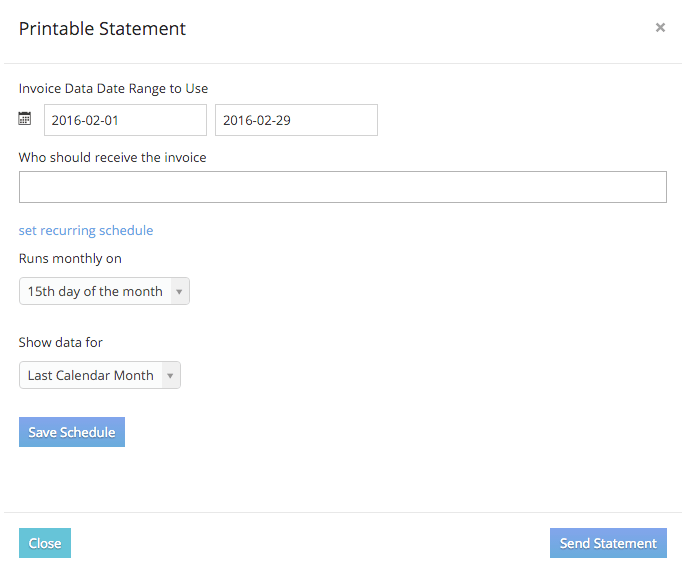The height and width of the screenshot is (585, 686).
Task: Click the arrow on the monthly day selector
Action: [179, 291]
